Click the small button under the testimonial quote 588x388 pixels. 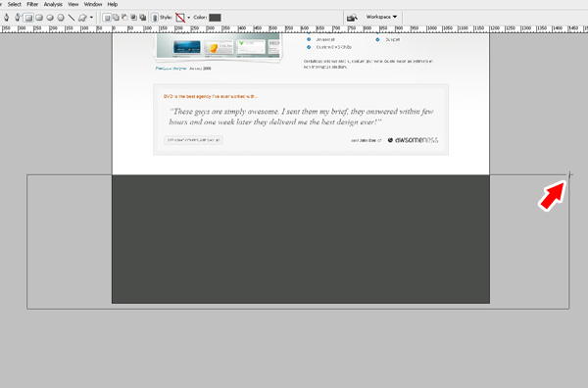tap(193, 140)
